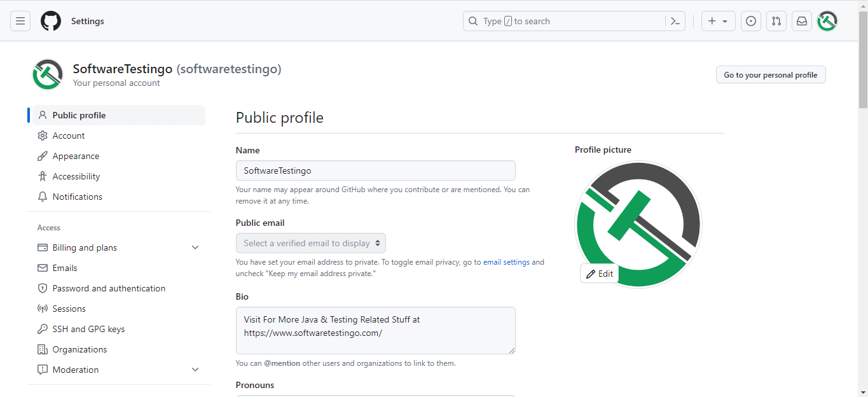Open Accessibility settings
The height and width of the screenshot is (397, 868).
click(x=119, y=176)
